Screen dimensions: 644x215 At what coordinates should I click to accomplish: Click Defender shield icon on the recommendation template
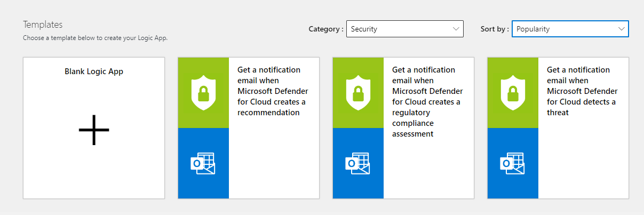(203, 92)
